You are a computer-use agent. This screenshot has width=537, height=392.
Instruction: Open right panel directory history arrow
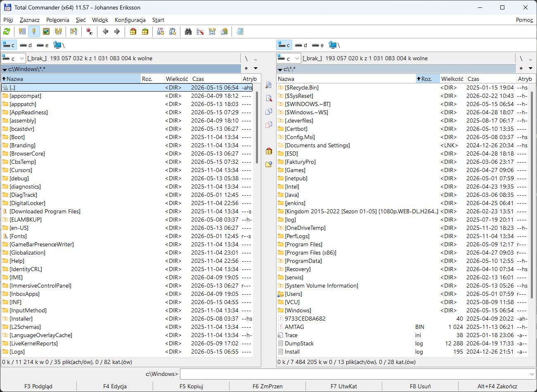point(531,68)
